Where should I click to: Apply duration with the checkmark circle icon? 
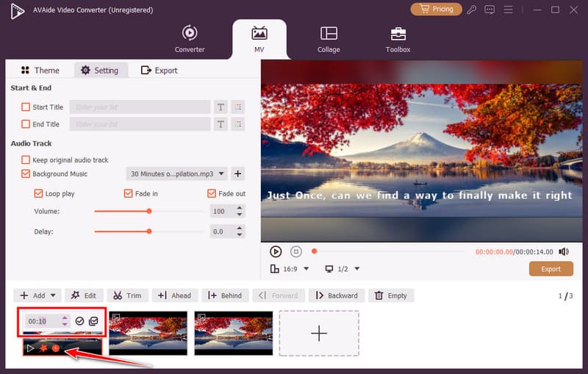(x=79, y=321)
